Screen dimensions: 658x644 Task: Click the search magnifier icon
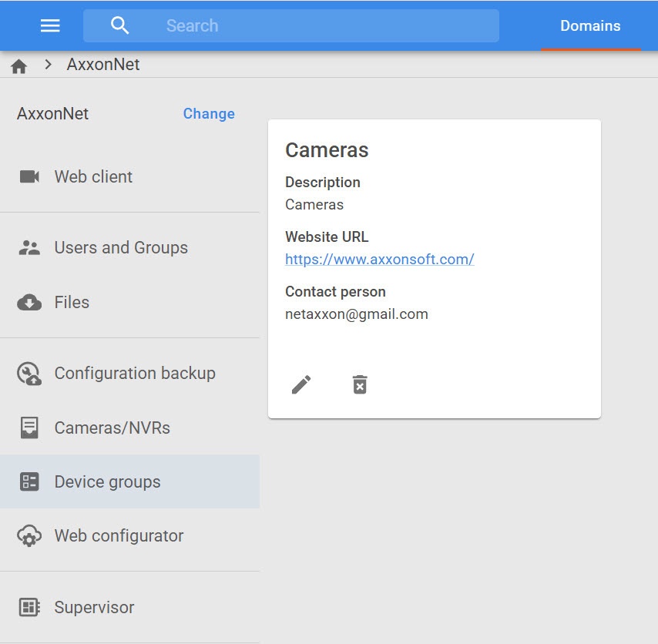119,25
